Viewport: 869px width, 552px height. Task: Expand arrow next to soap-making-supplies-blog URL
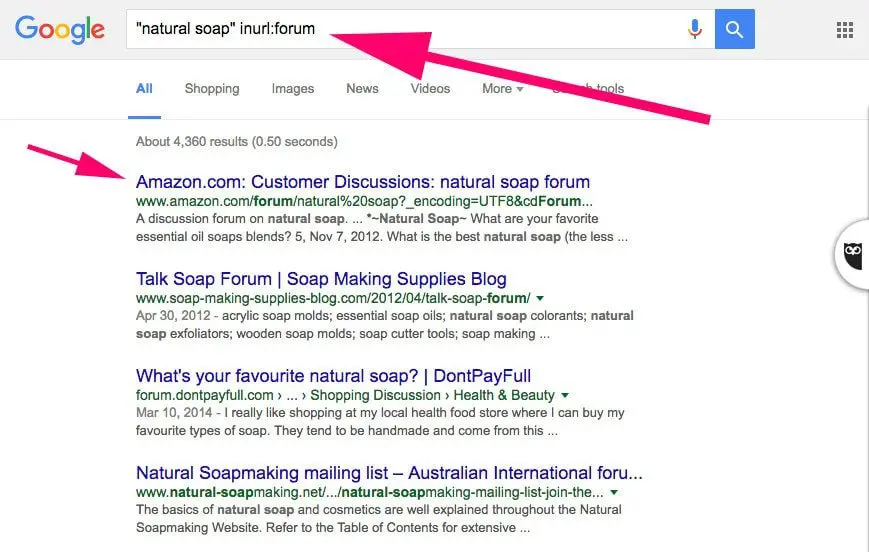click(x=540, y=298)
